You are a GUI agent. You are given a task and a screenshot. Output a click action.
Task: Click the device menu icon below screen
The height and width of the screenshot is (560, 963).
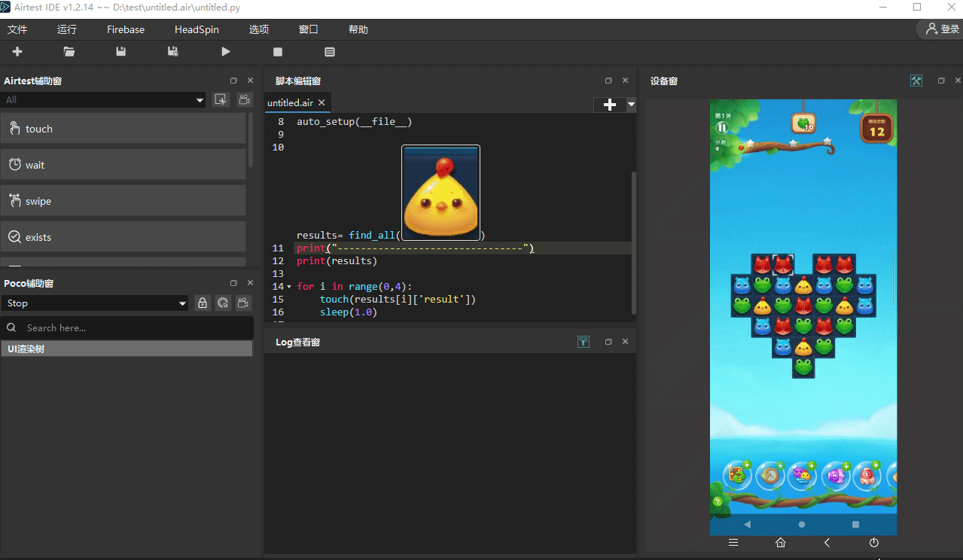pos(733,542)
